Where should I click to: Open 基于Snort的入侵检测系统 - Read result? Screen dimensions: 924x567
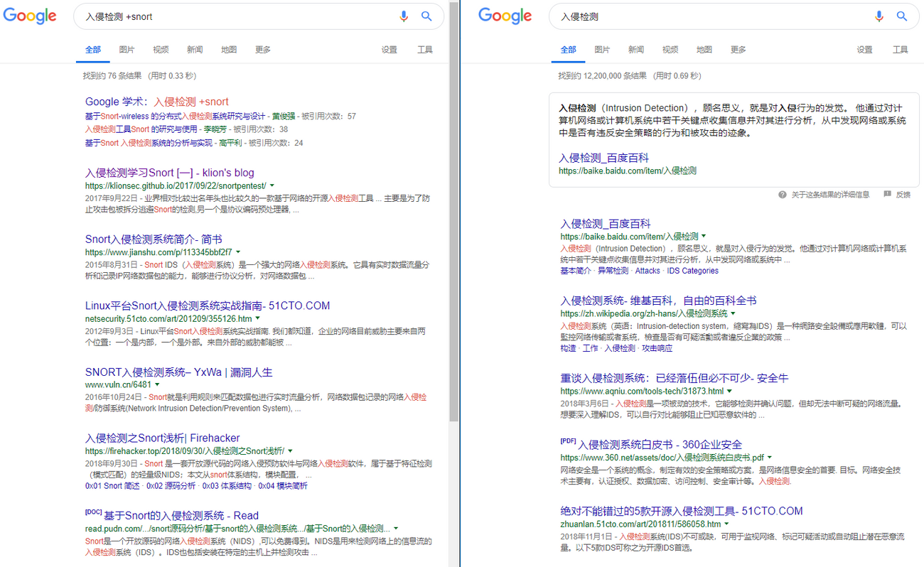(x=181, y=516)
